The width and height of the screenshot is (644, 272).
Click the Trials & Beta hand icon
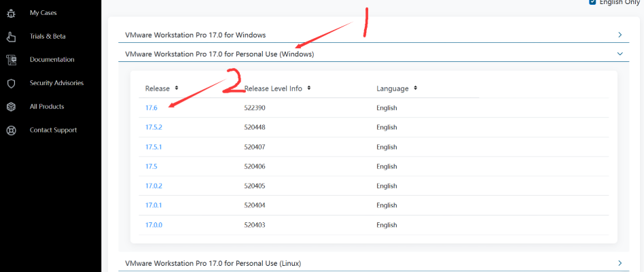(x=11, y=37)
